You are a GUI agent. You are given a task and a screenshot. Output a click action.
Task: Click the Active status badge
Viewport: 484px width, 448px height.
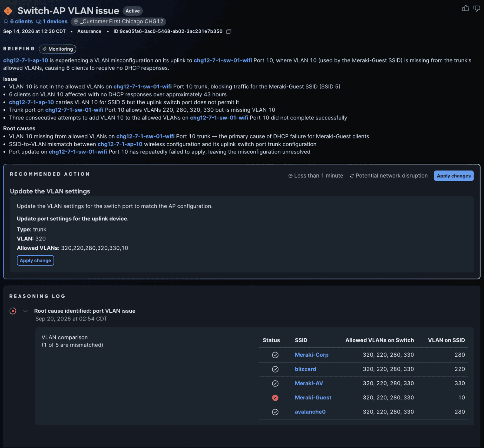click(x=133, y=11)
